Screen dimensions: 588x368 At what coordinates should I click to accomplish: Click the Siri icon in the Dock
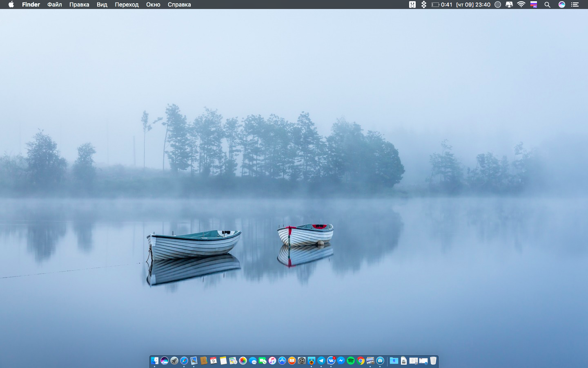click(165, 361)
